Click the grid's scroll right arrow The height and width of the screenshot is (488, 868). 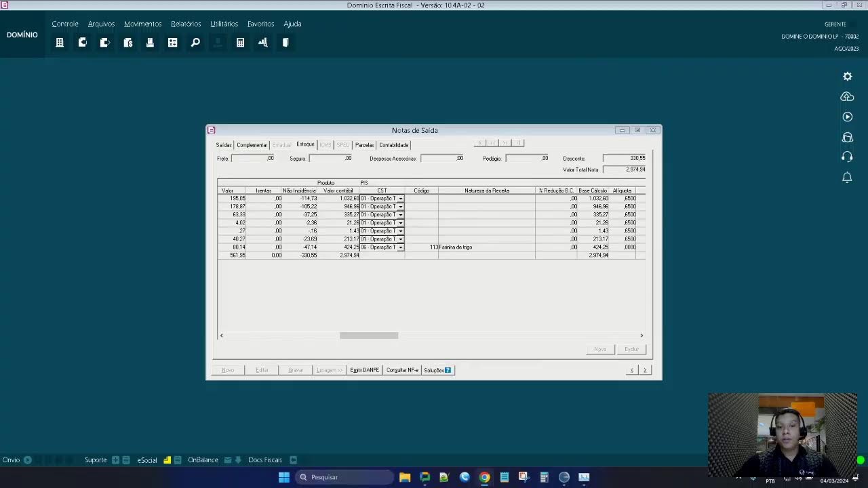tap(642, 335)
